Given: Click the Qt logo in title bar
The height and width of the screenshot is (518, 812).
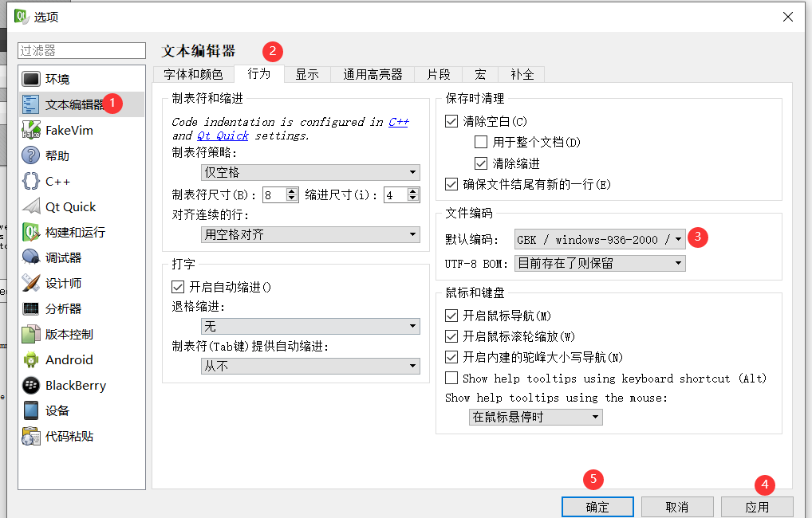Looking at the screenshot, I should point(21,17).
